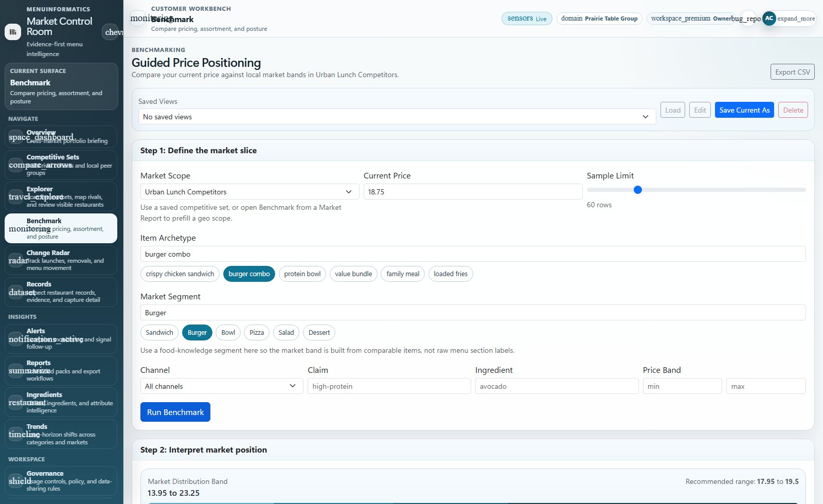Viewport: 823px width, 504px height.
Task: Click the Edit saved view button
Action: click(x=700, y=110)
